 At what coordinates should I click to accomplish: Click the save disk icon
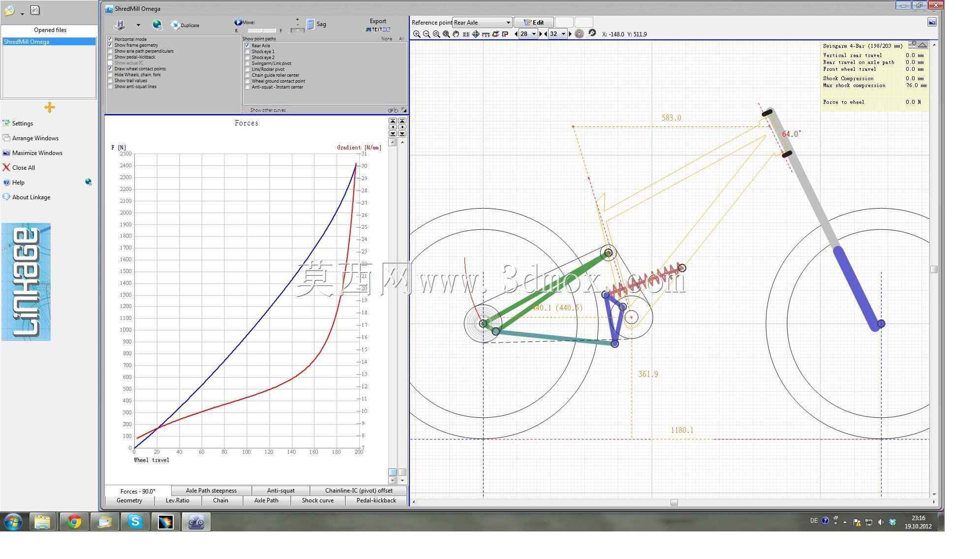120,25
